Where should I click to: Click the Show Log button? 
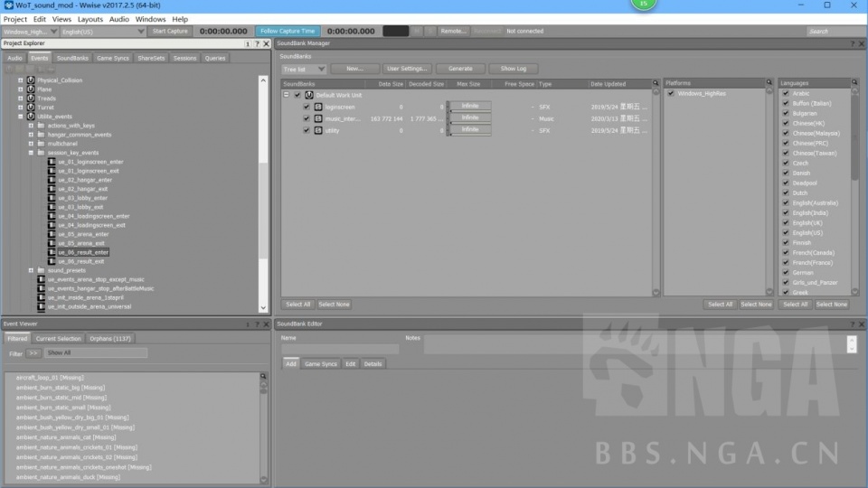coord(514,69)
